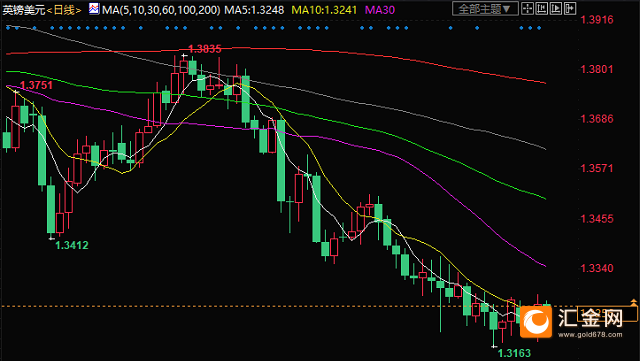Viewport: 640px width, 361px height.
Task: Click the MA(5,10,30,60,100,200) parameters label
Action: tap(161, 10)
